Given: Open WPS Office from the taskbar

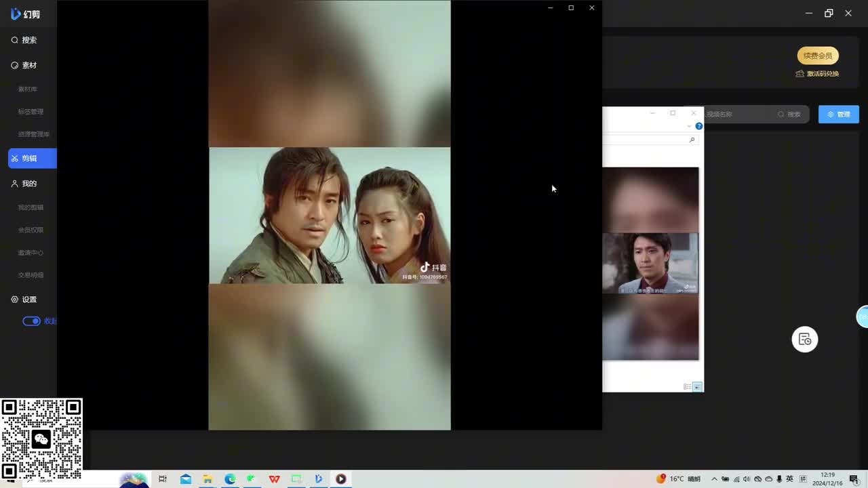Looking at the screenshot, I should [274, 479].
